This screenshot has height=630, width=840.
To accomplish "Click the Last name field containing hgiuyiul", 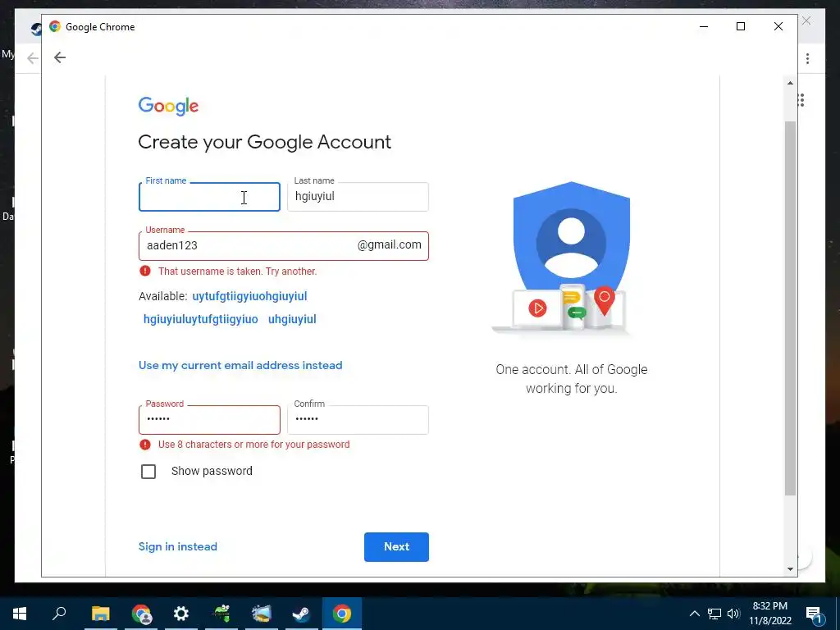I will coord(358,197).
